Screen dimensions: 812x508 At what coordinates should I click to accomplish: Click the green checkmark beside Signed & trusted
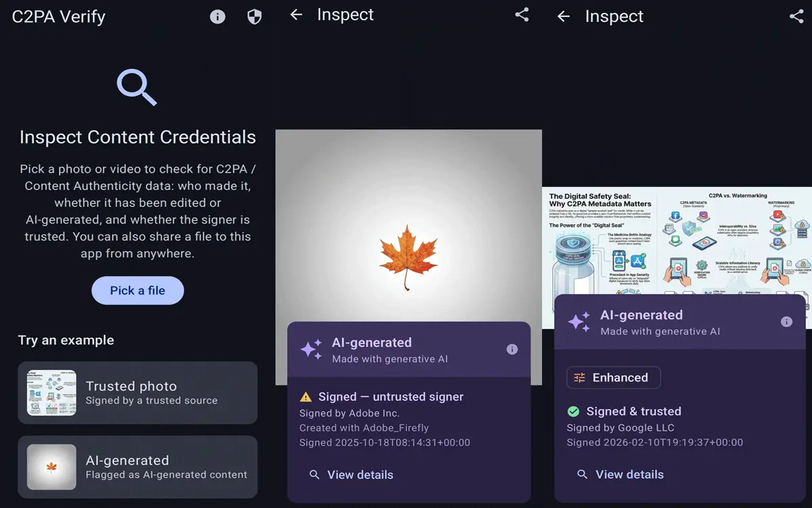click(573, 411)
